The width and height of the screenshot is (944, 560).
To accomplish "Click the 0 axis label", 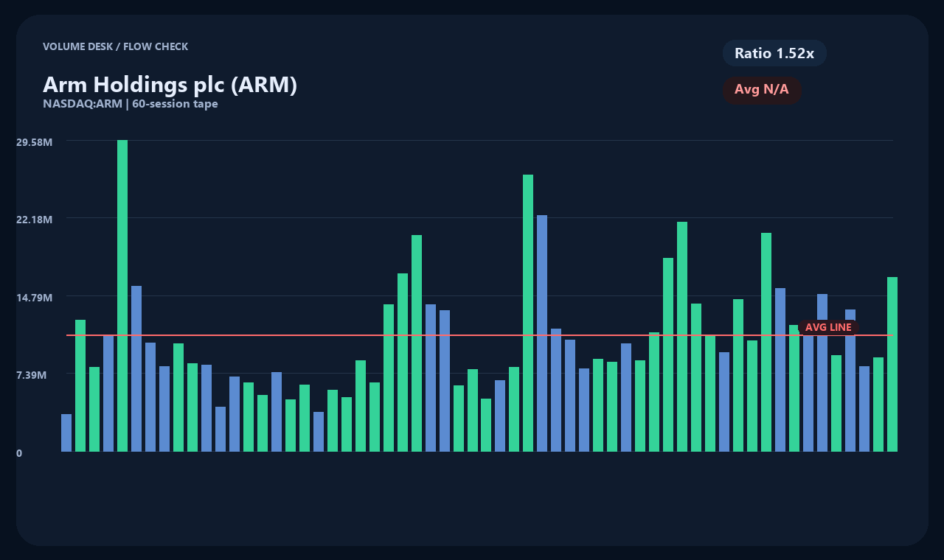I will pyautogui.click(x=19, y=453).
